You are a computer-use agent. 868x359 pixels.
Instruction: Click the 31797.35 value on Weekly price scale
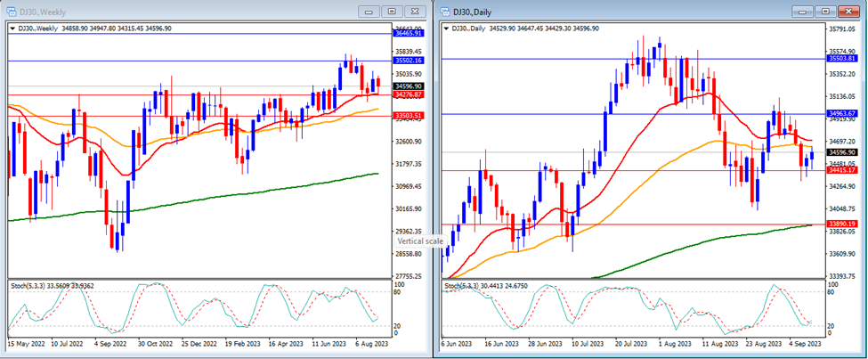(x=408, y=164)
